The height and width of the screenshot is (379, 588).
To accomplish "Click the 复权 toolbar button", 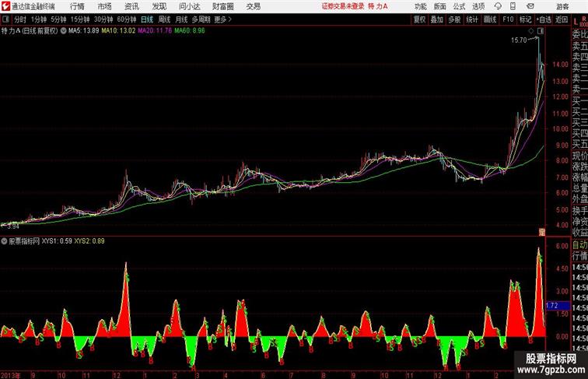I will click(x=420, y=19).
